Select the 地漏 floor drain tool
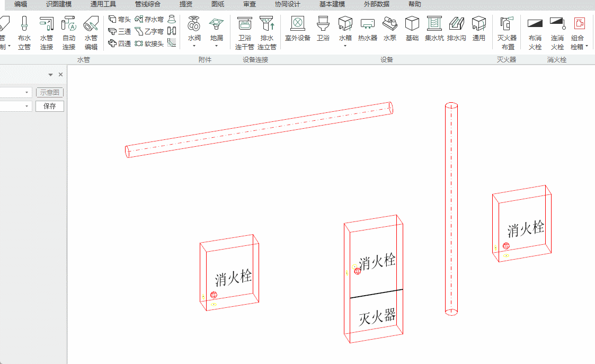Viewport: 595px width, 364px height. click(x=216, y=29)
